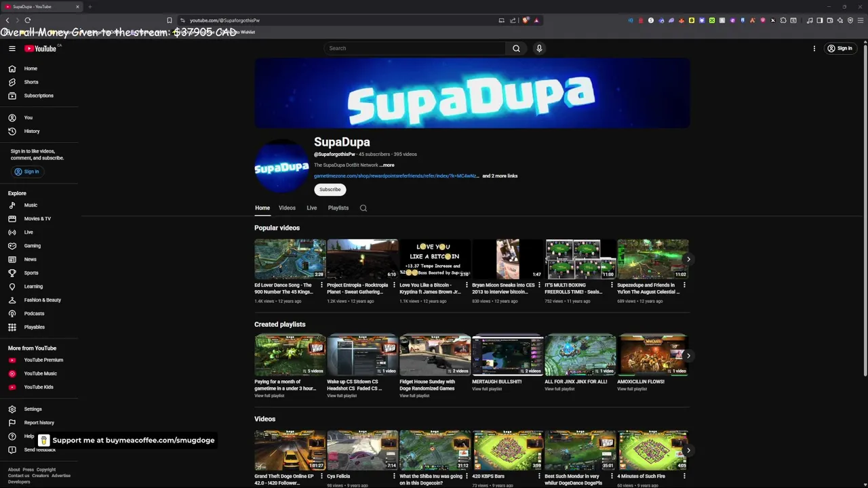Click the sidebar Sign in button
Image resolution: width=868 pixels, height=488 pixels.
[x=27, y=171]
